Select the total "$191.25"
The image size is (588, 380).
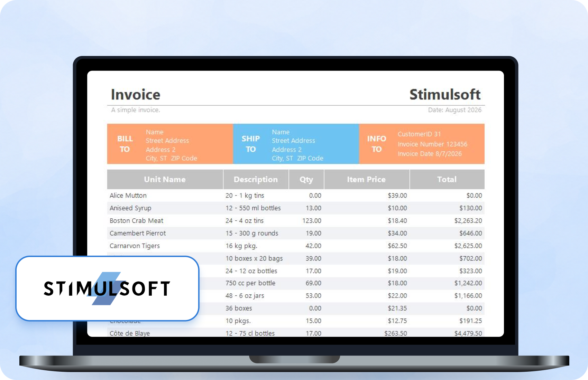pyautogui.click(x=470, y=321)
